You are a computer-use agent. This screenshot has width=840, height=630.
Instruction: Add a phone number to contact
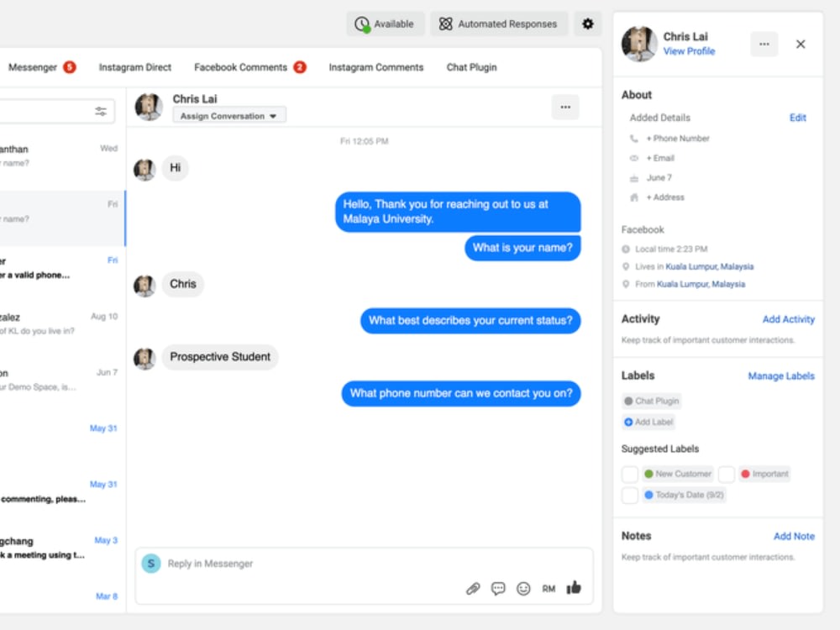[678, 139]
